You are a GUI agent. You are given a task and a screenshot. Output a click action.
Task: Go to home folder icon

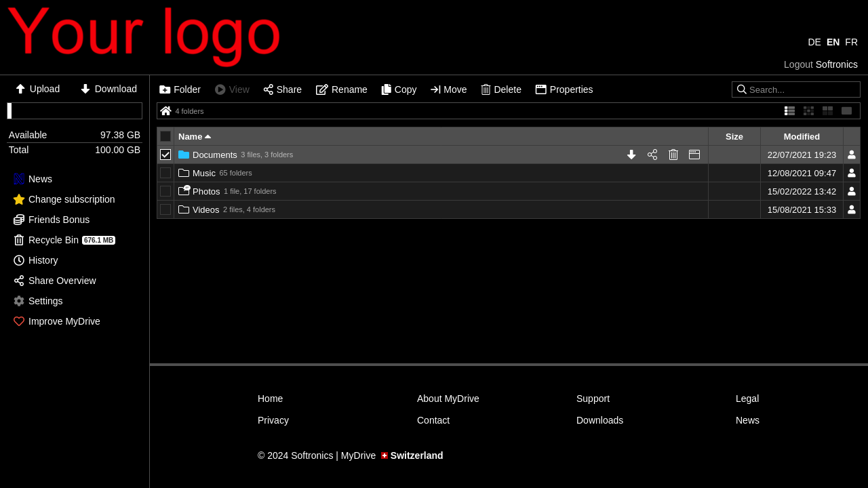[165, 111]
